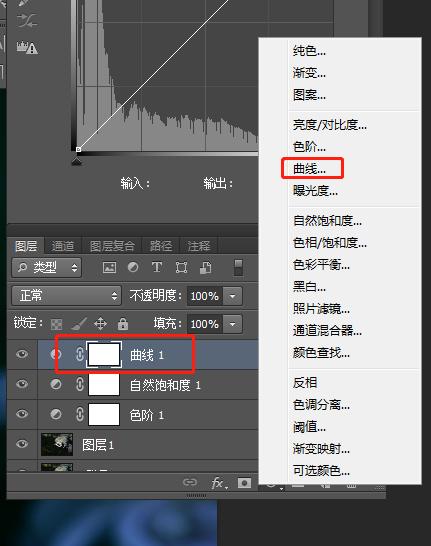
Task: Switch to the 图层复合 tab
Action: 112,246
